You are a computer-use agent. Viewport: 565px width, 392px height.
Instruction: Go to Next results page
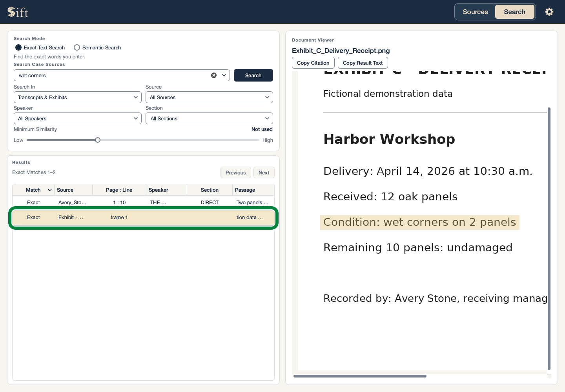pyautogui.click(x=264, y=172)
